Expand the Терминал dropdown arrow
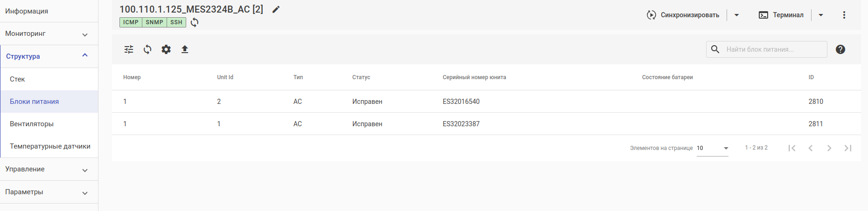Screen dimensions: 868x211 point(821,15)
